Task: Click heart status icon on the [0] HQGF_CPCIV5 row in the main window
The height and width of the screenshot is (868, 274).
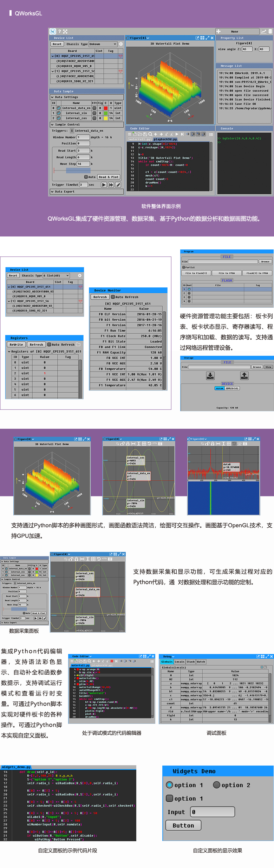Action: click(x=121, y=56)
